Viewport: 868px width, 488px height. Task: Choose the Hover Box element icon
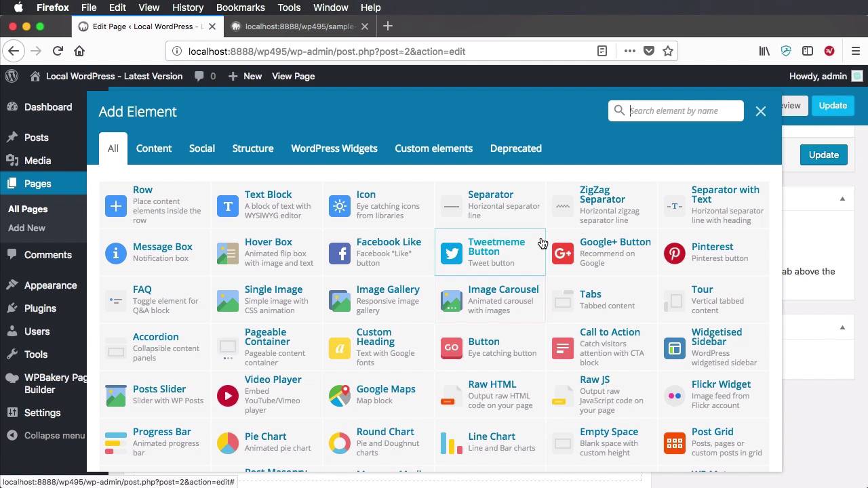tap(228, 253)
